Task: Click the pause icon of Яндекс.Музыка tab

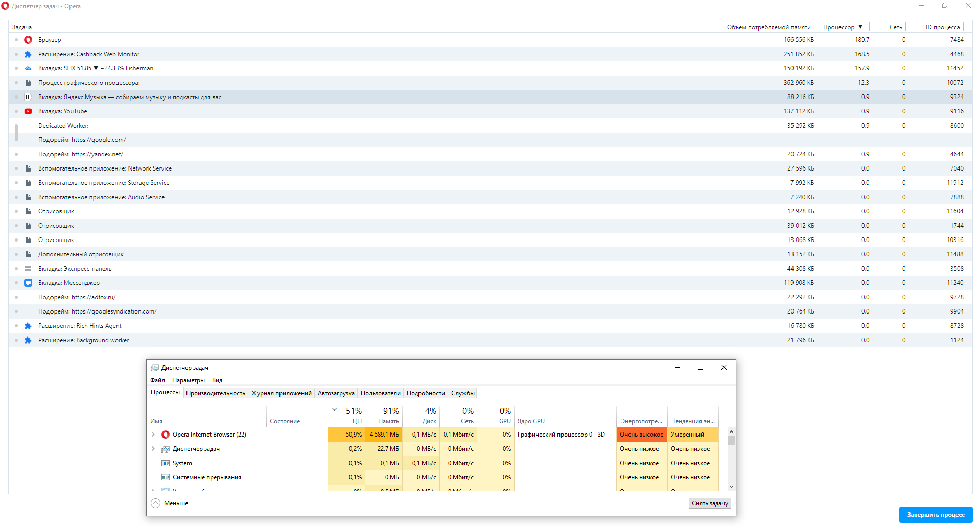Action: [x=28, y=97]
